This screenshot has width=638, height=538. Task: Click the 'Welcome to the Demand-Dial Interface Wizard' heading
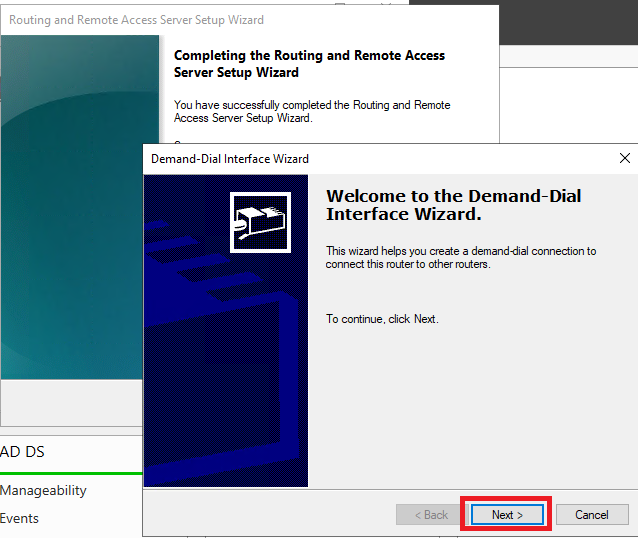click(453, 205)
